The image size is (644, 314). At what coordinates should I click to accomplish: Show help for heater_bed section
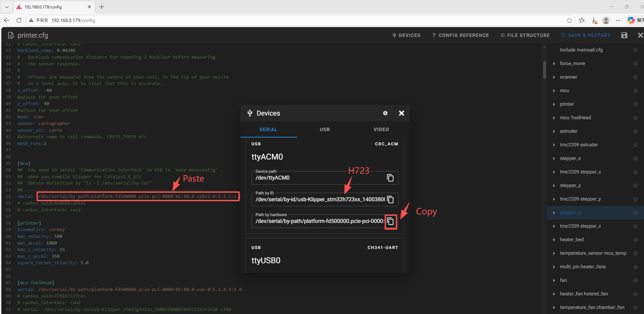point(636,240)
